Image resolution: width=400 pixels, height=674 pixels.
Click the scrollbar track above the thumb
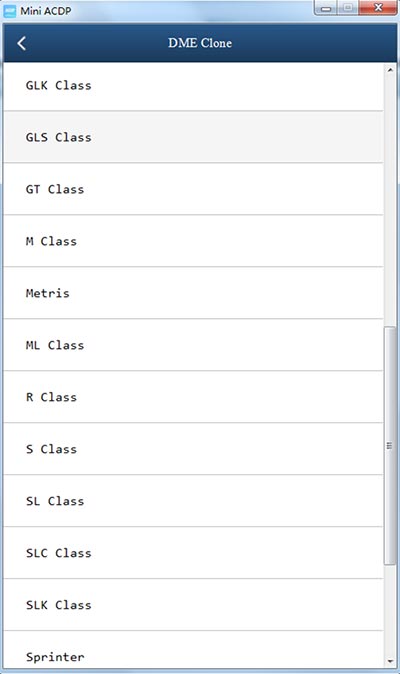(x=390, y=200)
